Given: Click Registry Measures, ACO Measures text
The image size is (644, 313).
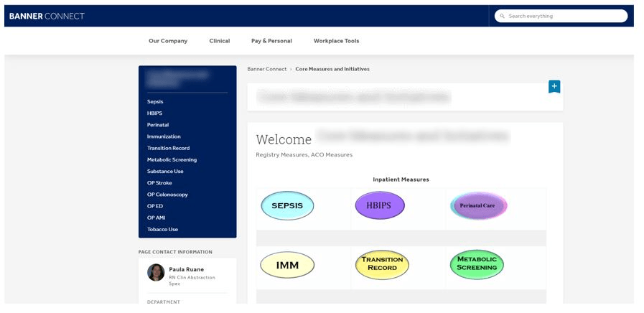Looking at the screenshot, I should point(304,155).
